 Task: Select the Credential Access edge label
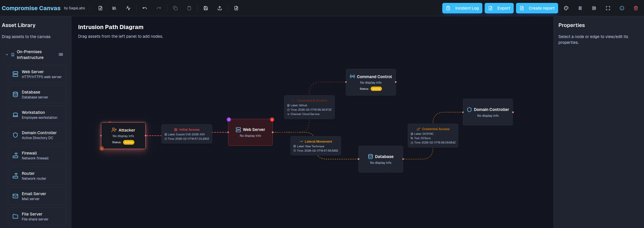[433, 136]
